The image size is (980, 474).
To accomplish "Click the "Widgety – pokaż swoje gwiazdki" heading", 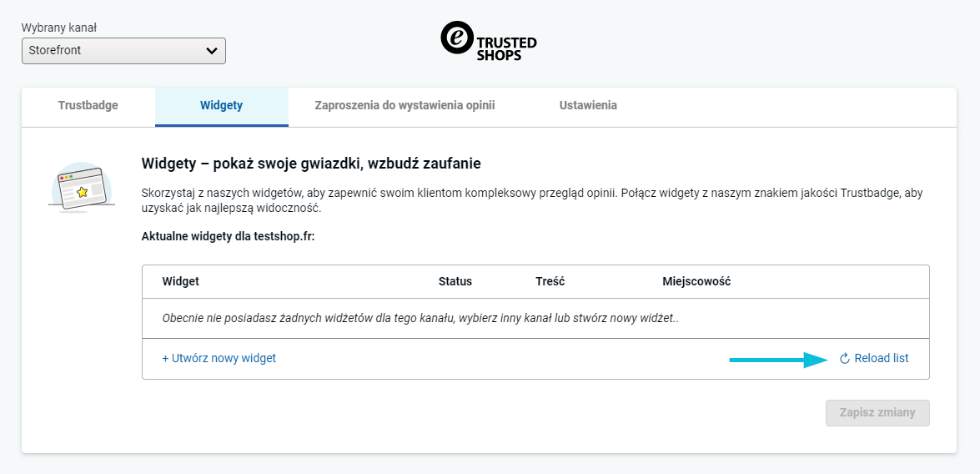I will (x=311, y=164).
